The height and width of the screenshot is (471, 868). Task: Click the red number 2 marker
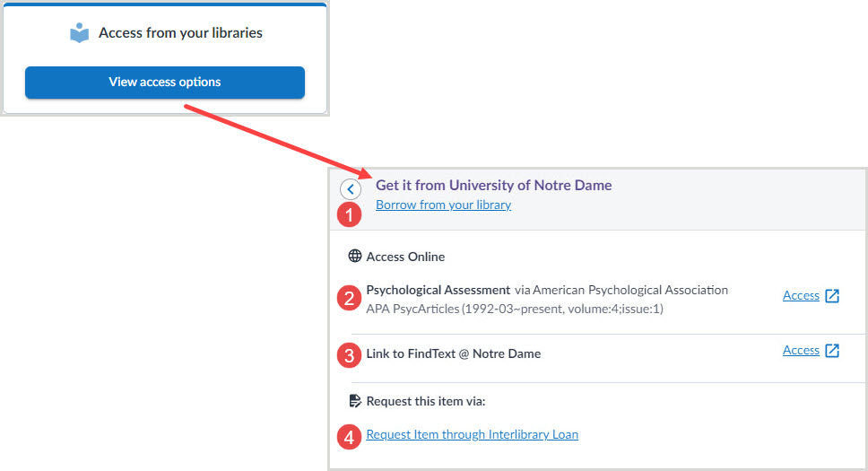click(x=350, y=298)
